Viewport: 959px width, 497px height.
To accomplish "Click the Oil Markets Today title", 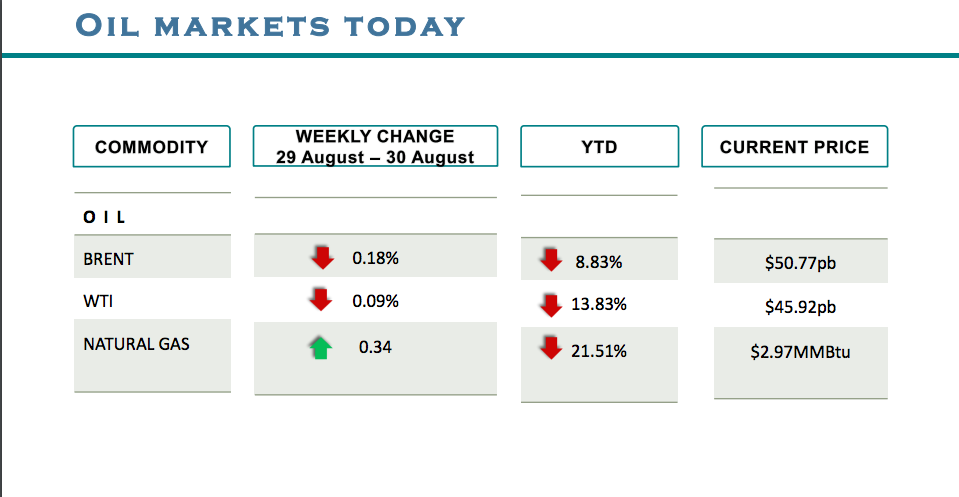I will point(271,25).
